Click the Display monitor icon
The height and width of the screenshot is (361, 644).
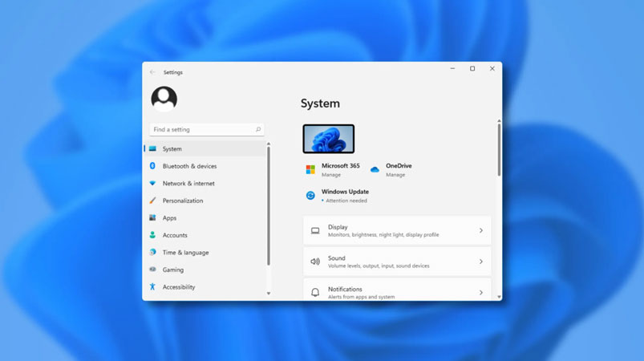[315, 231]
